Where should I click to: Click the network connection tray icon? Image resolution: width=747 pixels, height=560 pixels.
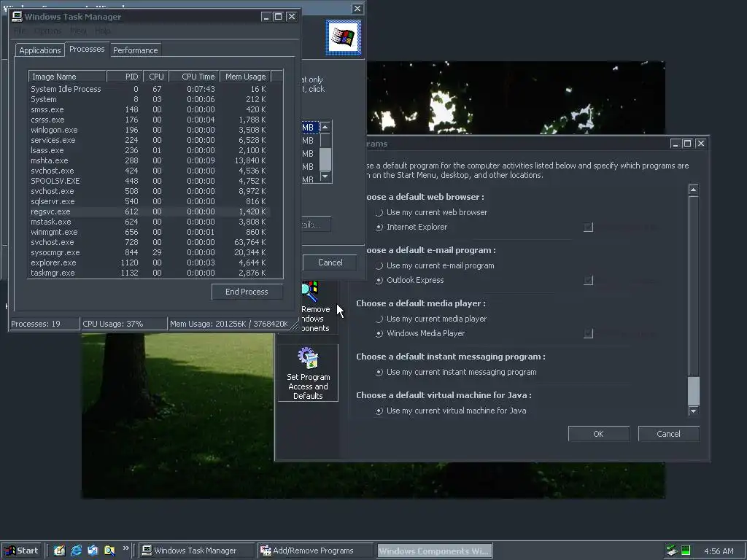(671, 550)
